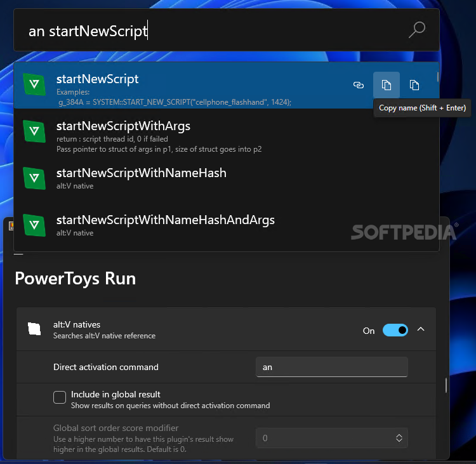This screenshot has width=476, height=464.
Task: Click the rightmost copy icon for startNewScript
Action: tap(414, 85)
